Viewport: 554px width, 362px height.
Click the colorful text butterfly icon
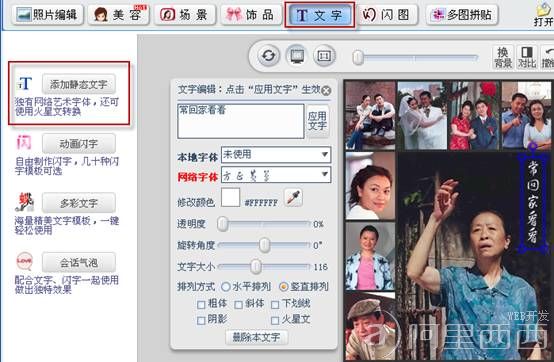[24, 202]
